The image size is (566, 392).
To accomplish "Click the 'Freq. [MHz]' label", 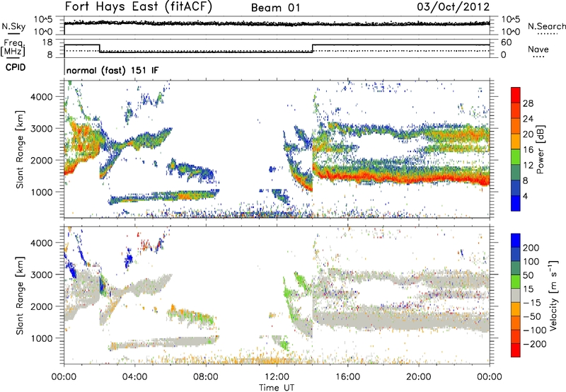I will pos(13,47).
